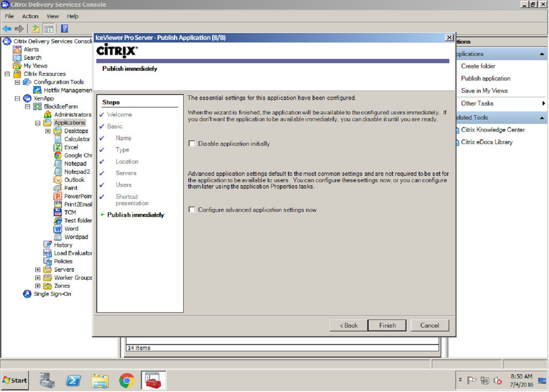Collapse the XenApp tree node
Image resolution: width=549 pixels, height=392 pixels.
pos(17,98)
